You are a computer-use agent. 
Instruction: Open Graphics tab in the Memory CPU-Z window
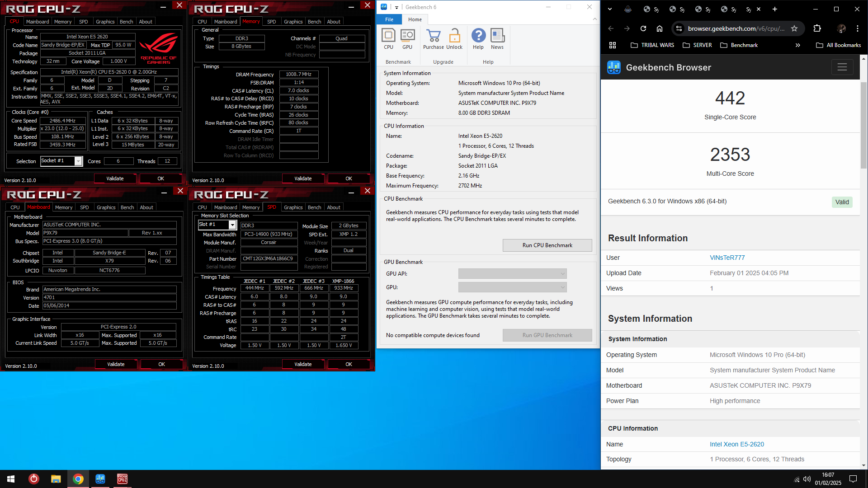click(293, 22)
